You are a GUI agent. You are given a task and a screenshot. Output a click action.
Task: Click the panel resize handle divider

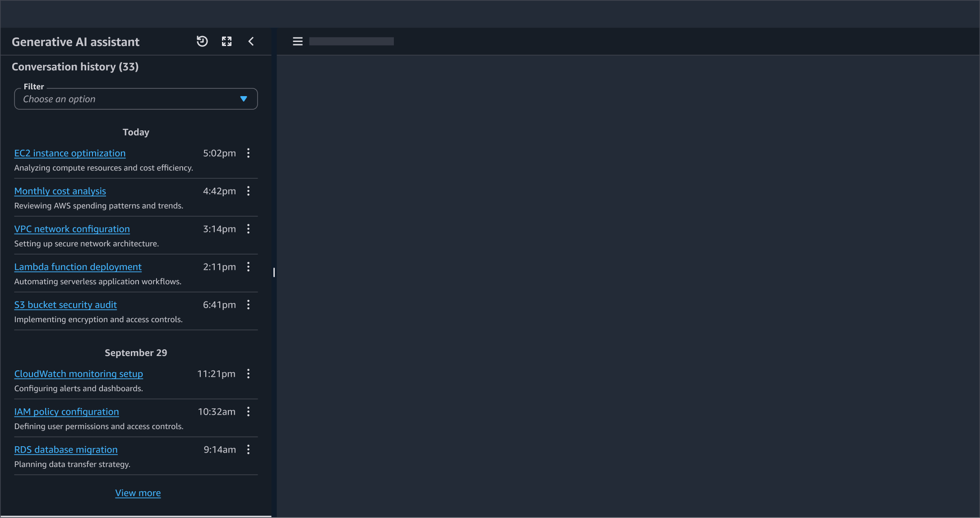coord(274,273)
